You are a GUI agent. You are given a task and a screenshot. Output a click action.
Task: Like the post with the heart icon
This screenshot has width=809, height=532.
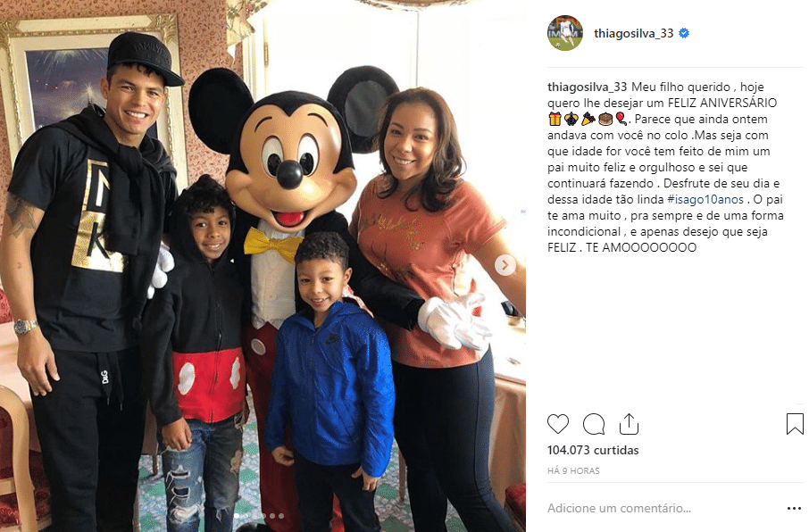point(558,424)
